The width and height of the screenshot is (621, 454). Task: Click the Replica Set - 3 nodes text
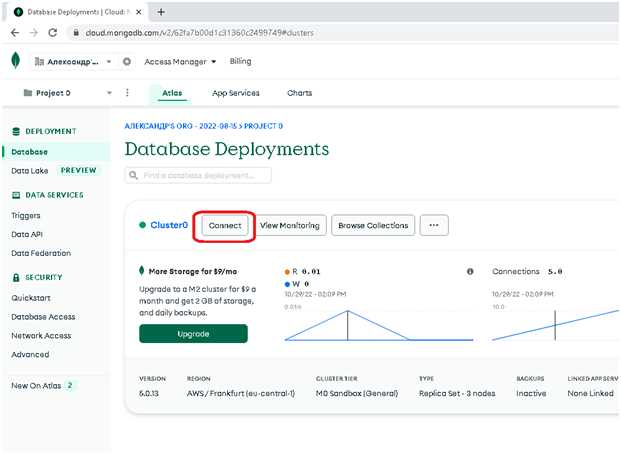pyautogui.click(x=457, y=393)
